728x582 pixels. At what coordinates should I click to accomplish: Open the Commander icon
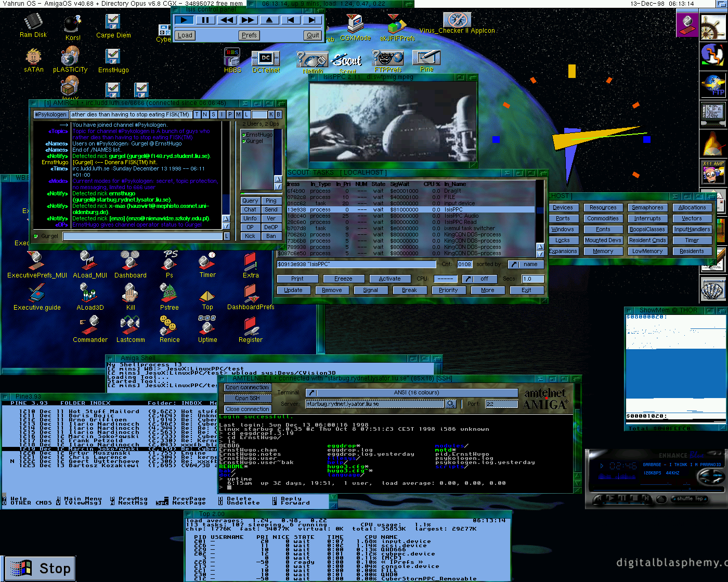tap(90, 329)
